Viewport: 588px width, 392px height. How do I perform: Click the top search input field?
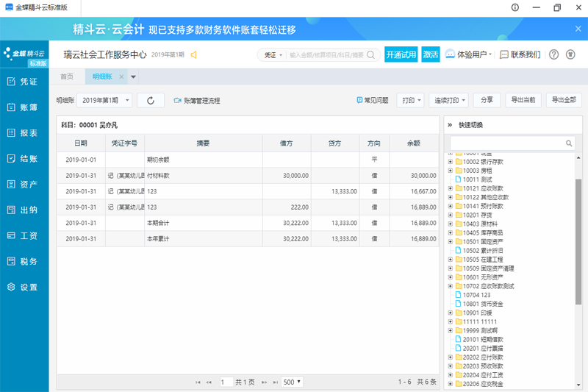pos(326,55)
